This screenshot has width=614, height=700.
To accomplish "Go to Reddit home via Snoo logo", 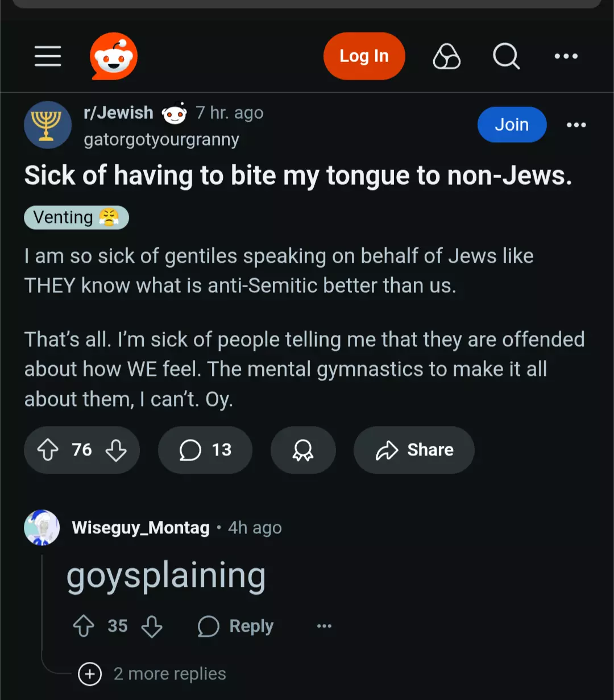I will (x=114, y=56).
